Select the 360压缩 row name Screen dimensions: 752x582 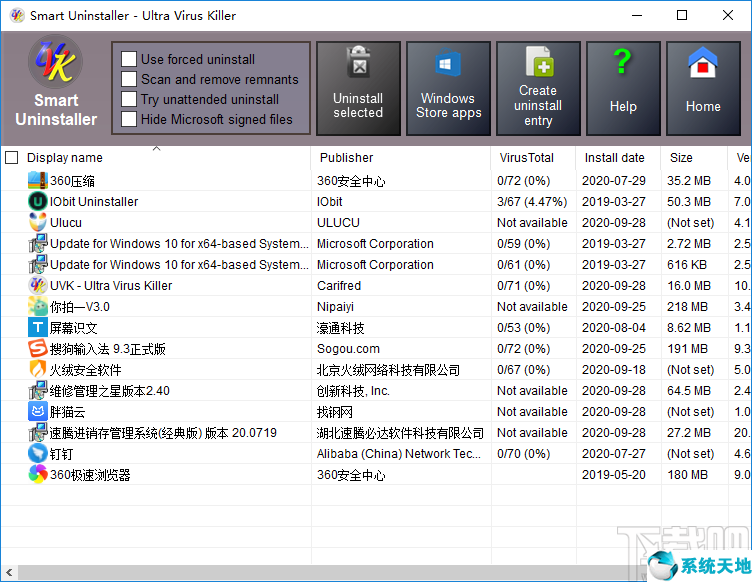pos(72,181)
